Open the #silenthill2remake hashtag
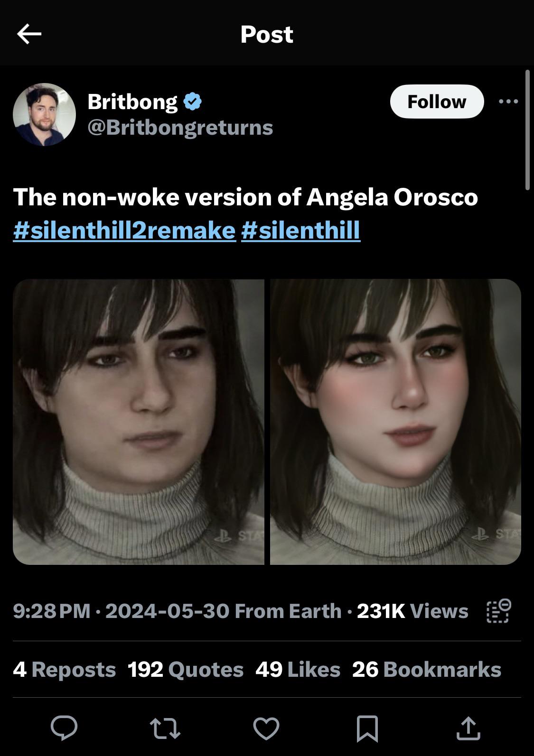Screen dimensions: 534x756 [124, 230]
